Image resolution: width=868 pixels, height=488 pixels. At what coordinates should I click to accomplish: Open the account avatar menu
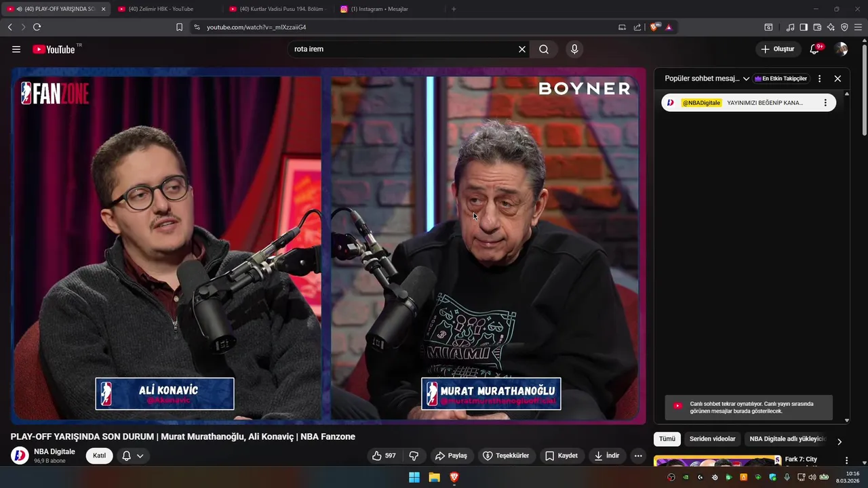click(841, 49)
